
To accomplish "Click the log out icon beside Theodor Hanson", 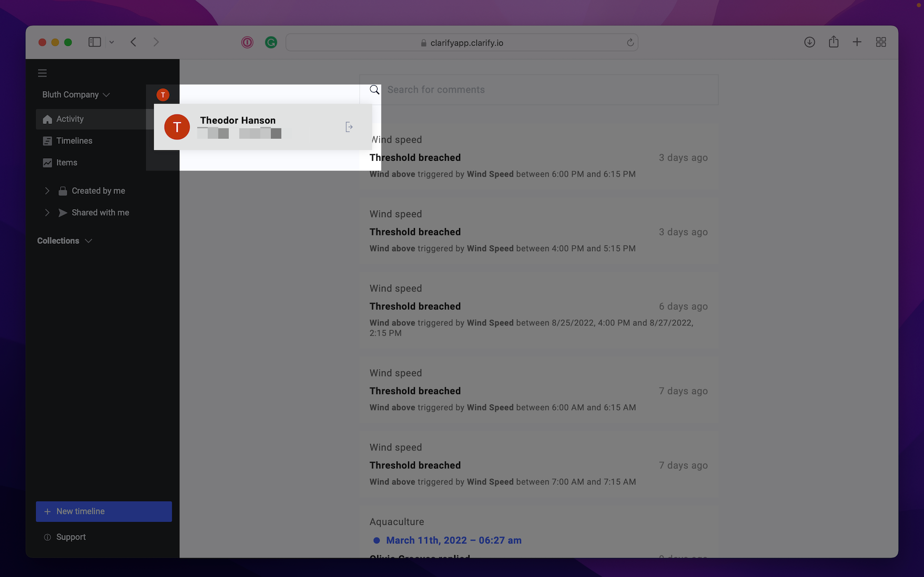I will tap(349, 127).
